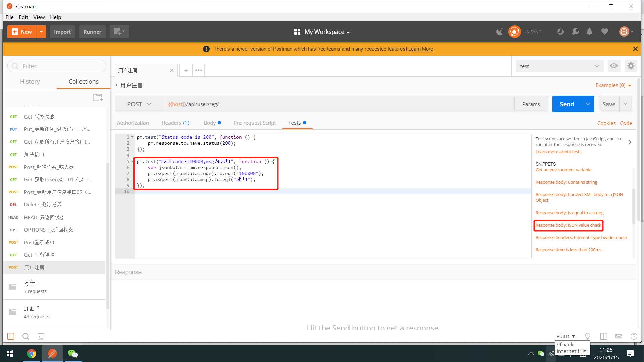Open Chrome from the taskbar
The height and width of the screenshot is (362, 644).
tap(31, 354)
